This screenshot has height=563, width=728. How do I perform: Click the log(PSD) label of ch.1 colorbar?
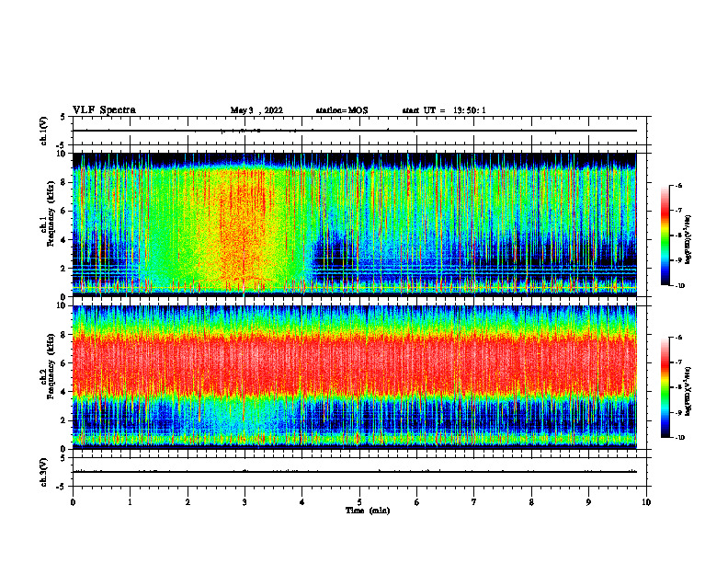pos(688,240)
